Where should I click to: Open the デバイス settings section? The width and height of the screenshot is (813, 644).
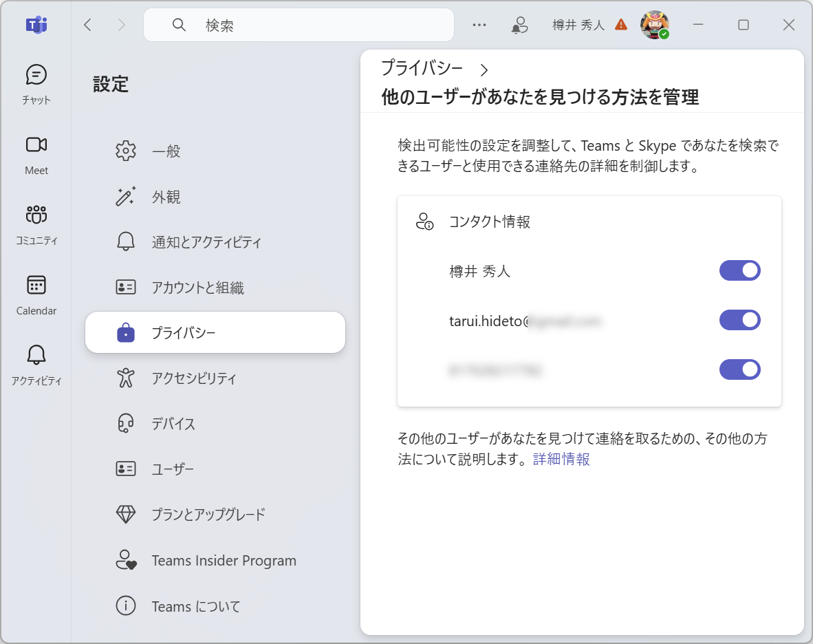pyautogui.click(x=172, y=423)
